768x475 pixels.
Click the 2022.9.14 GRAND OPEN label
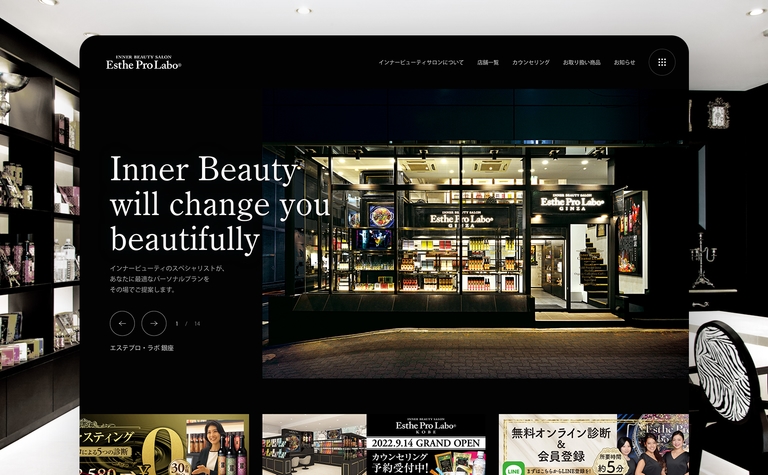pyautogui.click(x=426, y=442)
